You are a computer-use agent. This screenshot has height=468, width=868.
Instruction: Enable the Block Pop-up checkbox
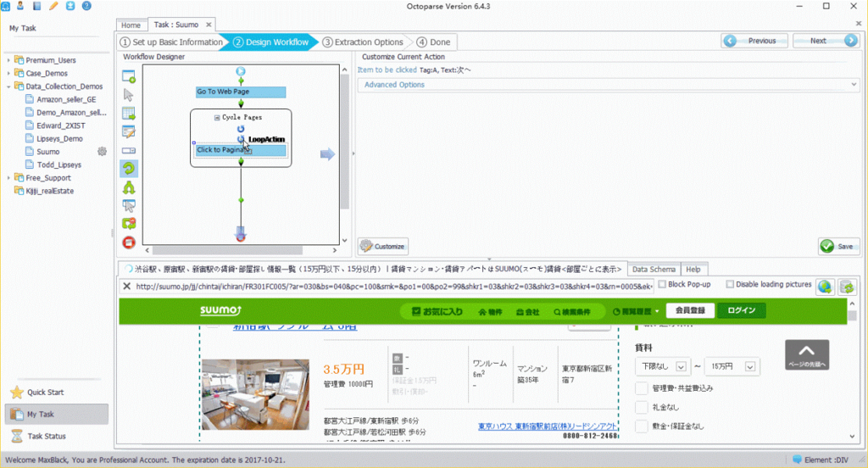click(662, 284)
